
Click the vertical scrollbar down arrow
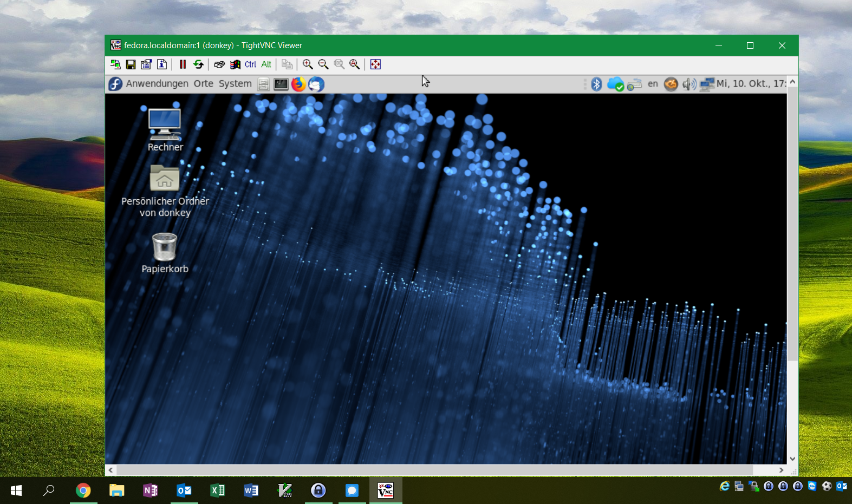pos(792,459)
